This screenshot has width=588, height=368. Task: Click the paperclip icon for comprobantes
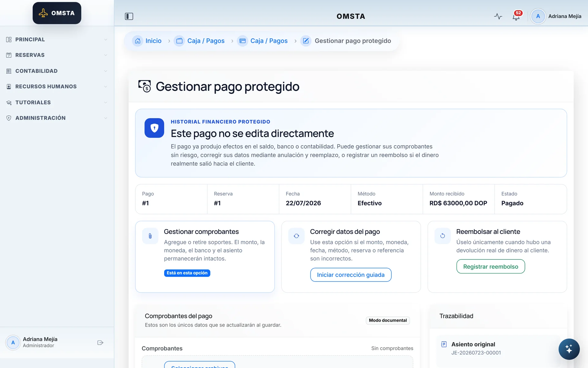pos(150,236)
